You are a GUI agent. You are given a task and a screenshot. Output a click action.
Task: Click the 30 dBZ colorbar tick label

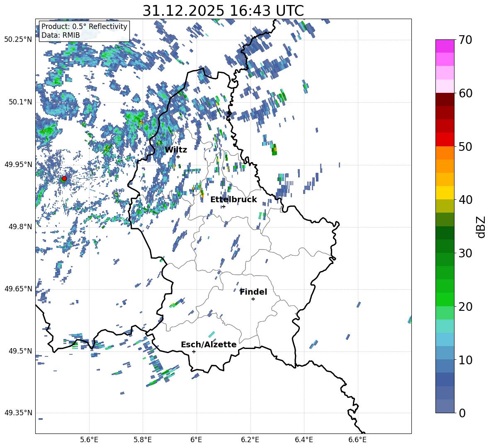pos(465,253)
